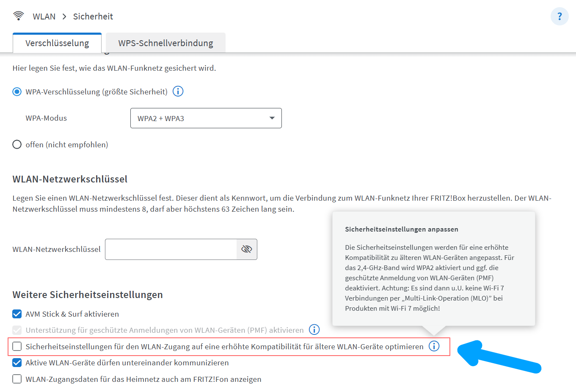
Task: Disable the AVM Stick & Surf checkbox
Action: pyautogui.click(x=17, y=314)
